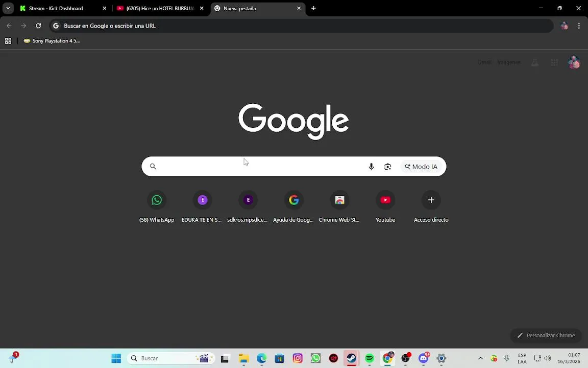Open the EDUKA TE EN S... shortcut
The width and height of the screenshot is (588, 368).
tap(202, 207)
